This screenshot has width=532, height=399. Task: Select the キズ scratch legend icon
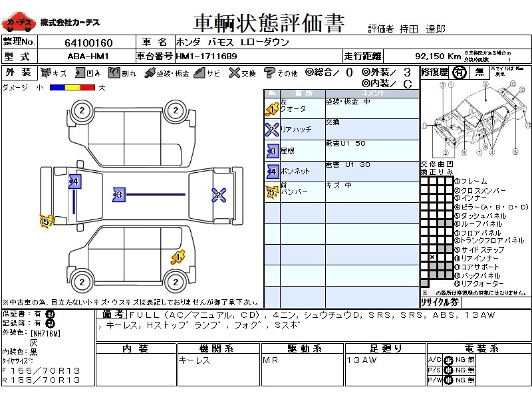46,73
